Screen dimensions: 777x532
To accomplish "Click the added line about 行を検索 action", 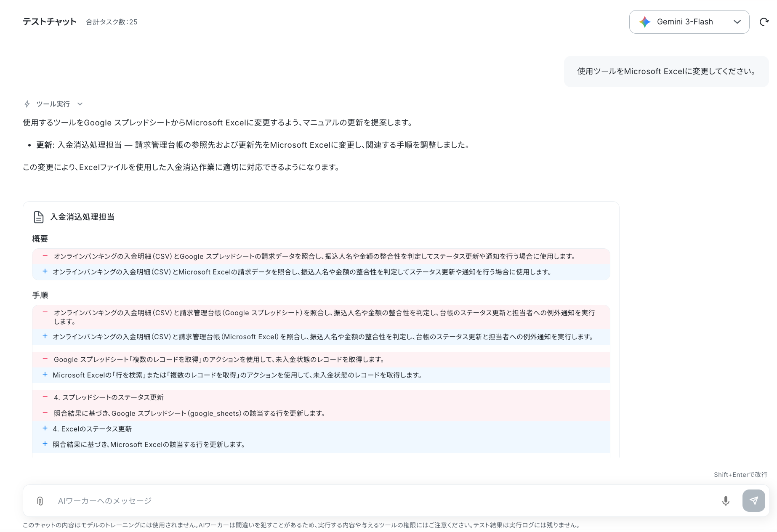I will tap(321, 375).
